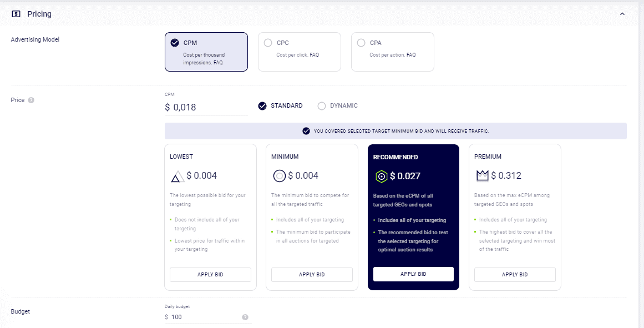The height and width of the screenshot is (328, 644).
Task: Collapse the Pricing section chevron
Action: 622,14
